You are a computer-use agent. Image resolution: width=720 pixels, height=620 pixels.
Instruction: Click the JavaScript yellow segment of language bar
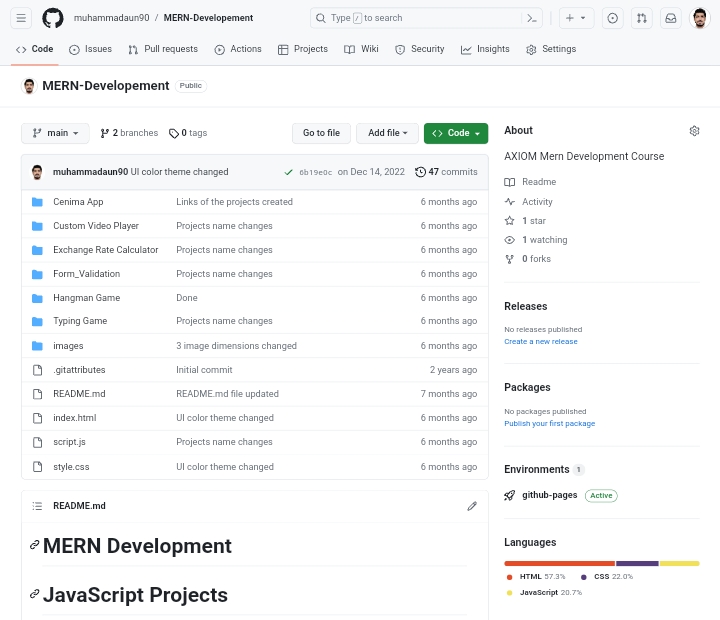[x=680, y=564]
